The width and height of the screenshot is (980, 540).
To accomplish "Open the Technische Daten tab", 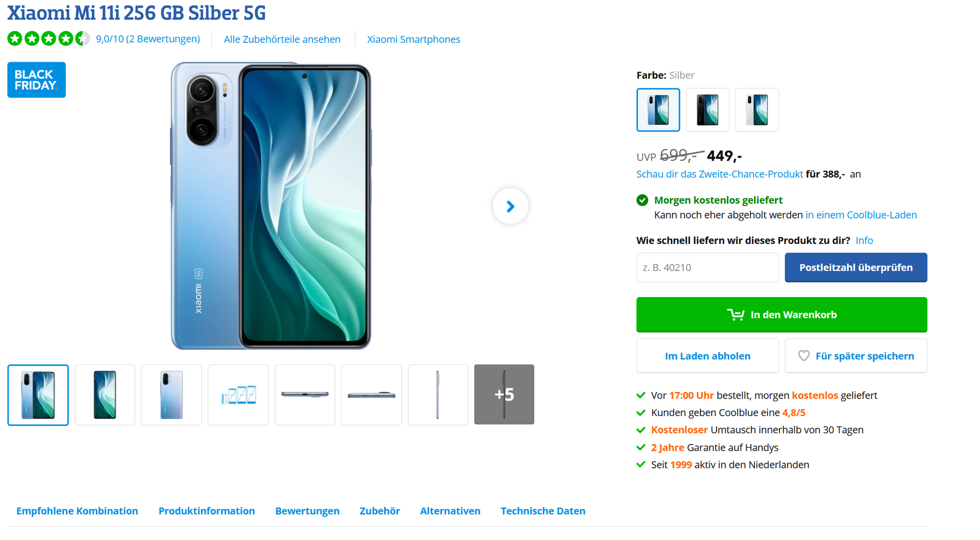I will (x=543, y=511).
